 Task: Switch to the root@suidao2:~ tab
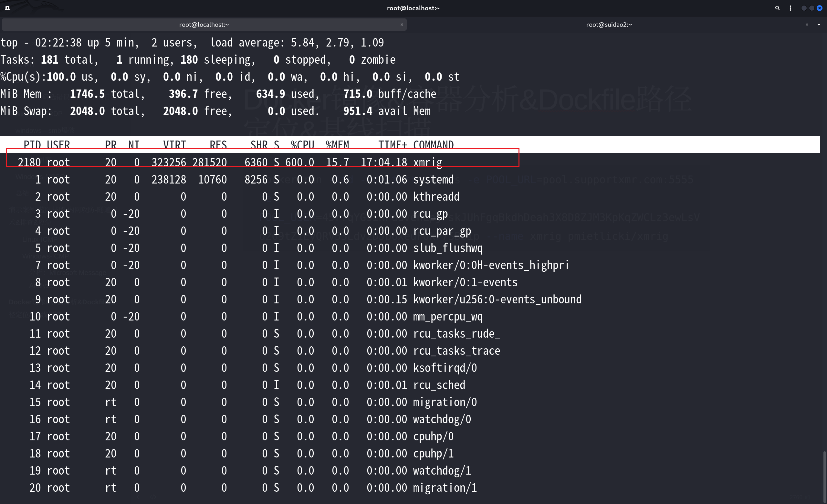(x=609, y=25)
